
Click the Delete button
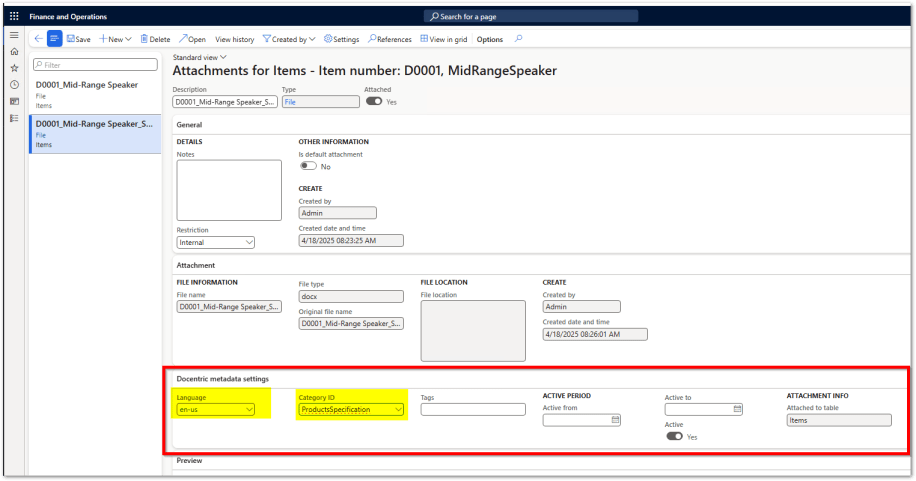click(155, 39)
